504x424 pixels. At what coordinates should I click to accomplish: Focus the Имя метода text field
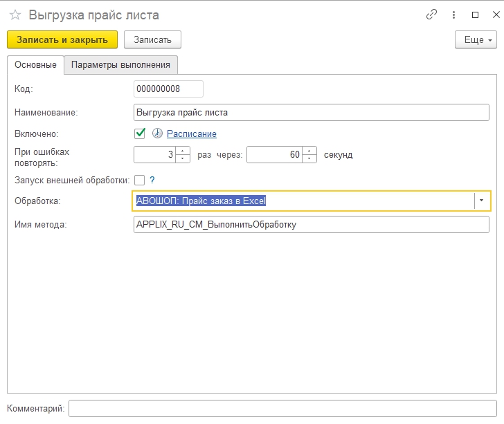click(311, 224)
